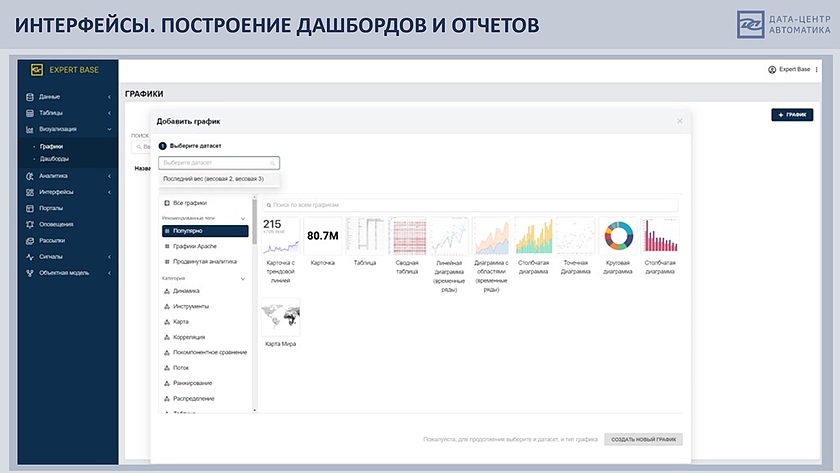This screenshot has width=840, height=473.
Task: Click the Данные database icon in sidebar
Action: (32, 97)
